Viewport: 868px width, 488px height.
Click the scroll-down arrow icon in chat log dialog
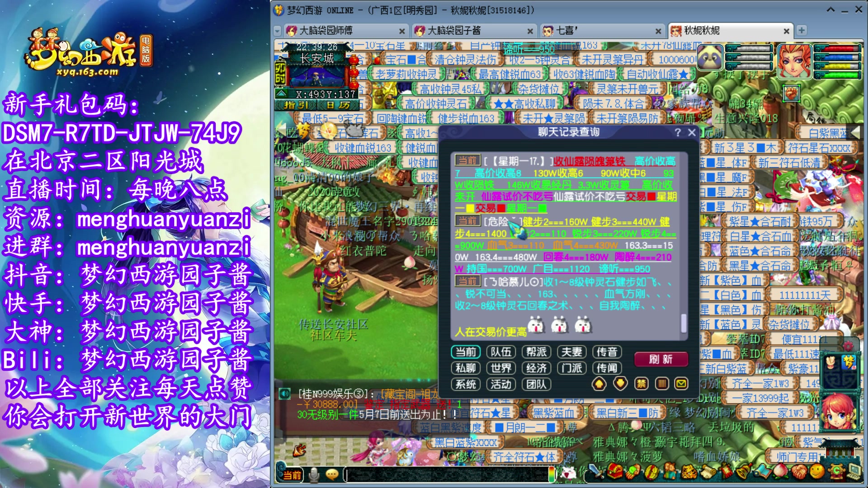click(x=620, y=384)
